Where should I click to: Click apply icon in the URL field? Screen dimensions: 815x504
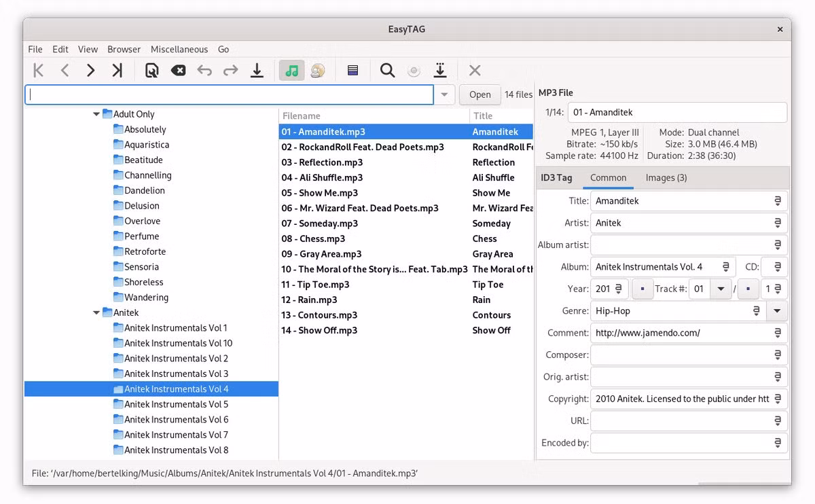click(x=778, y=421)
